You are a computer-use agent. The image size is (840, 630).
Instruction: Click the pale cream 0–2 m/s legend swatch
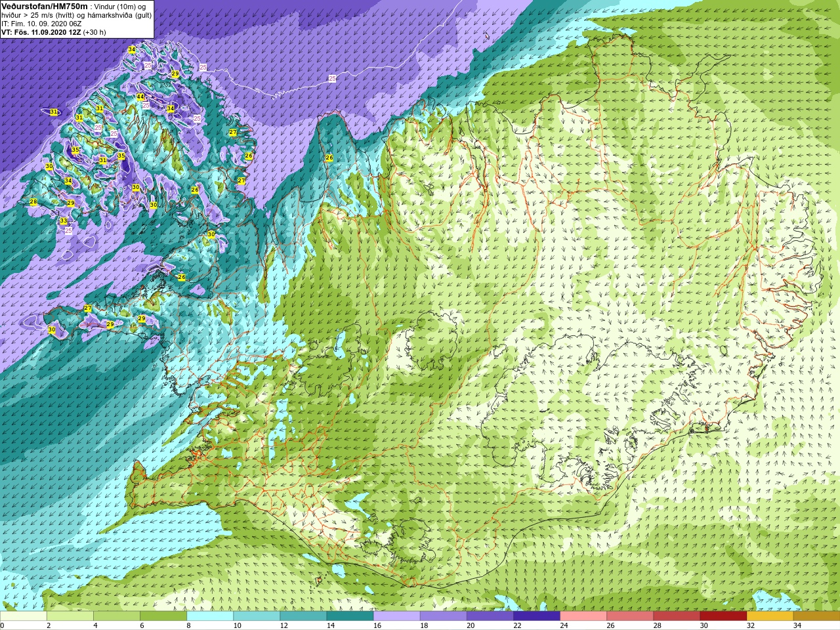point(24,616)
